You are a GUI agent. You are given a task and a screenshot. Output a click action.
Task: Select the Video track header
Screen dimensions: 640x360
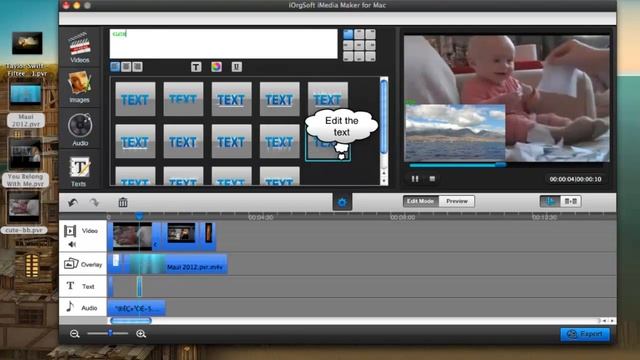83,236
